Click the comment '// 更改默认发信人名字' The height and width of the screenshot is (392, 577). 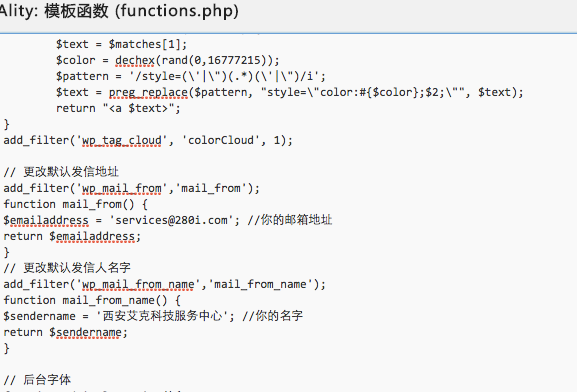click(x=67, y=268)
